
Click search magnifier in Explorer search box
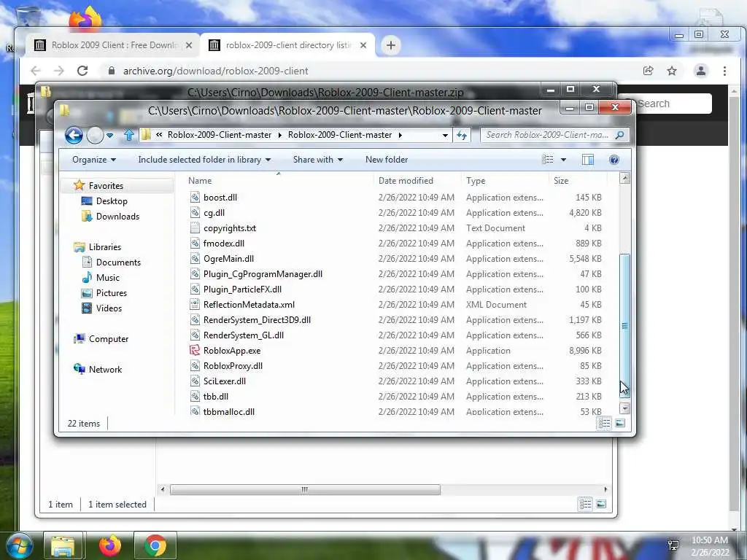click(x=619, y=135)
